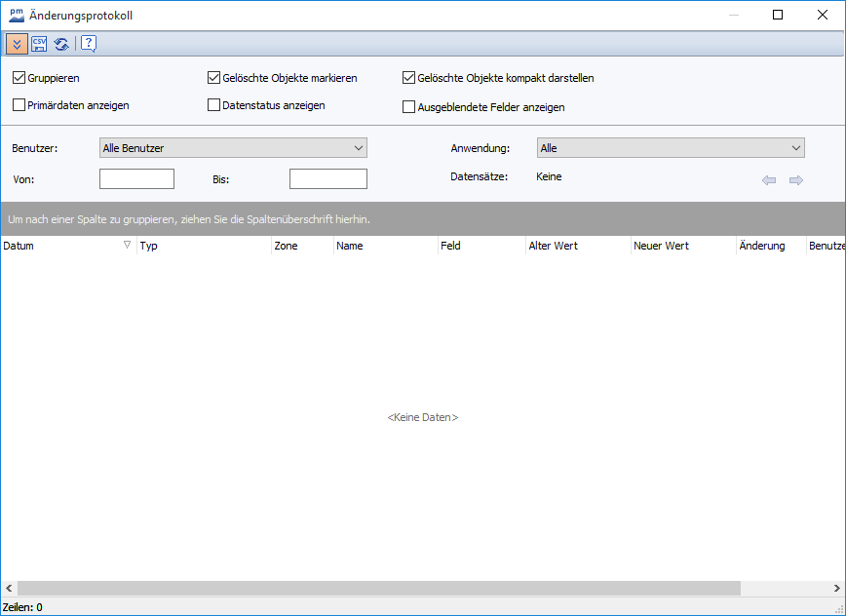Screen dimensions: 846x616
Task: Open the Benutzer dropdown
Action: coord(233,148)
